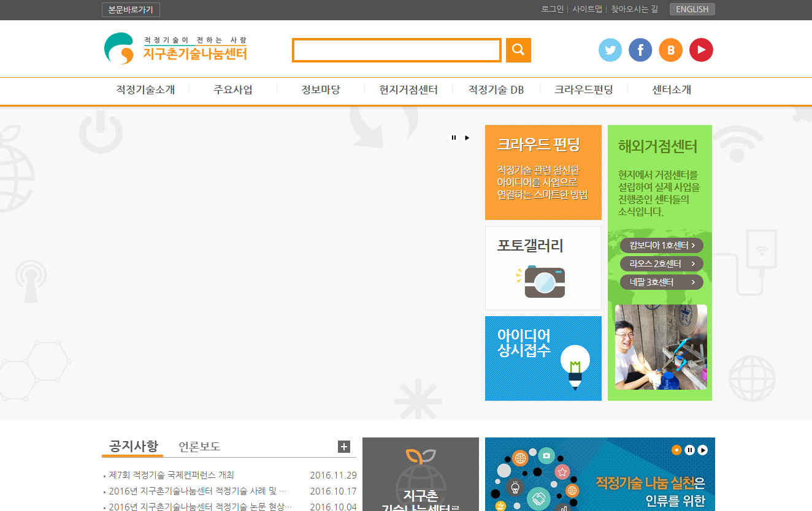
Task: Click inside the search input field
Action: (396, 50)
